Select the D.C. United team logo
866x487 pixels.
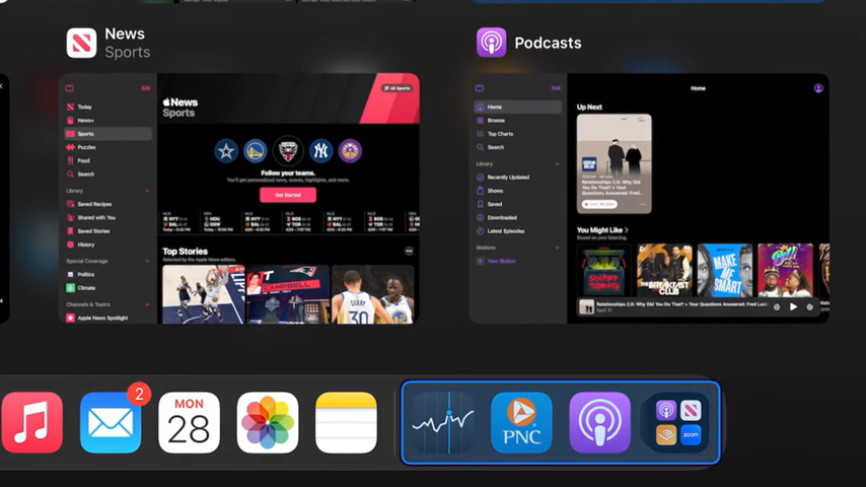[x=288, y=151]
